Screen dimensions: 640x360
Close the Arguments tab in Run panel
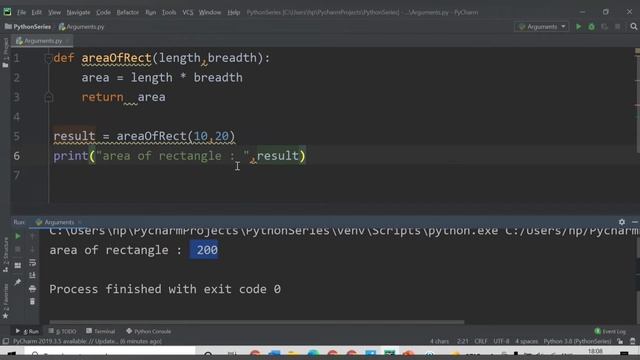pyautogui.click(x=80, y=222)
